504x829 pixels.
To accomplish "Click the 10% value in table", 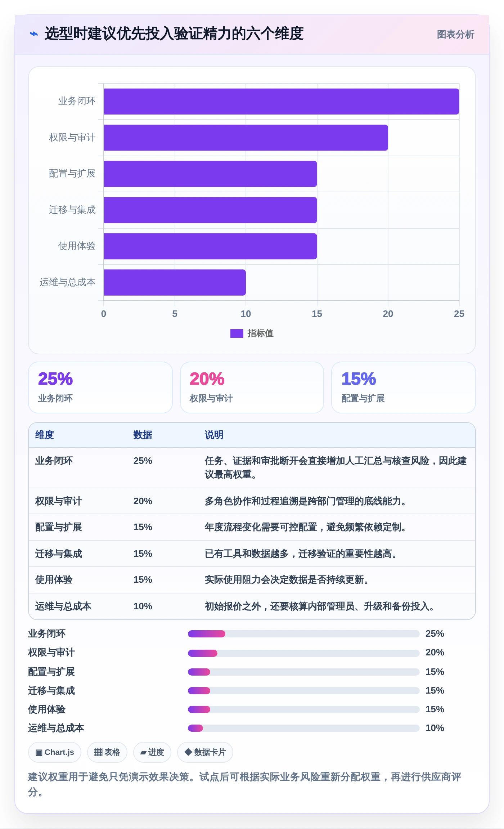I will (x=143, y=606).
